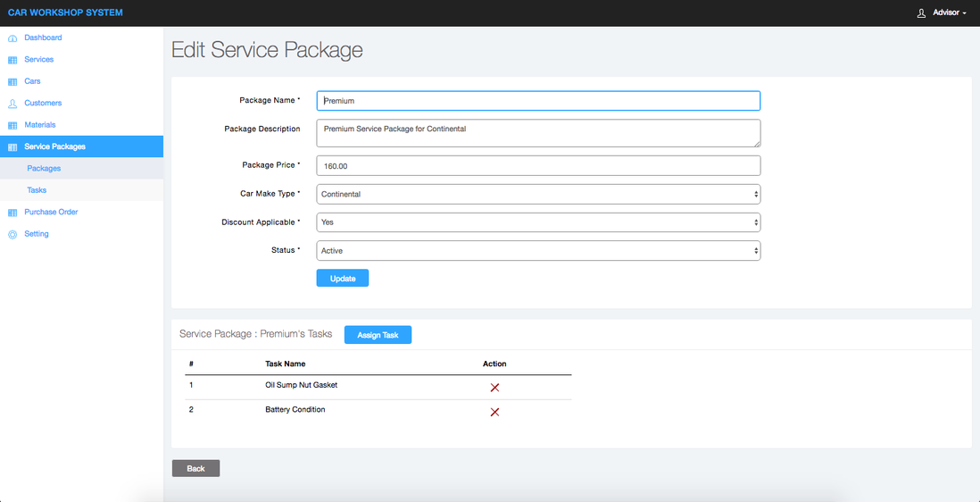Delete the Battery Condition task
The image size is (980, 502).
tap(494, 412)
